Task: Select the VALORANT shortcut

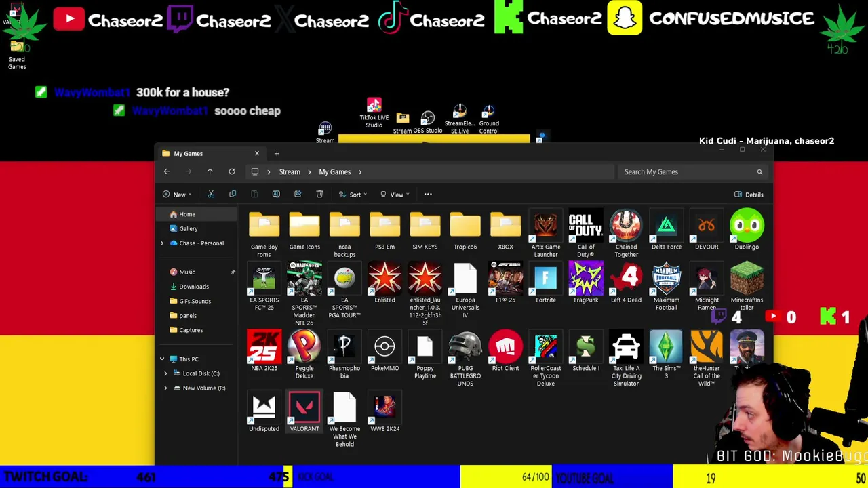Action: pyautogui.click(x=304, y=412)
